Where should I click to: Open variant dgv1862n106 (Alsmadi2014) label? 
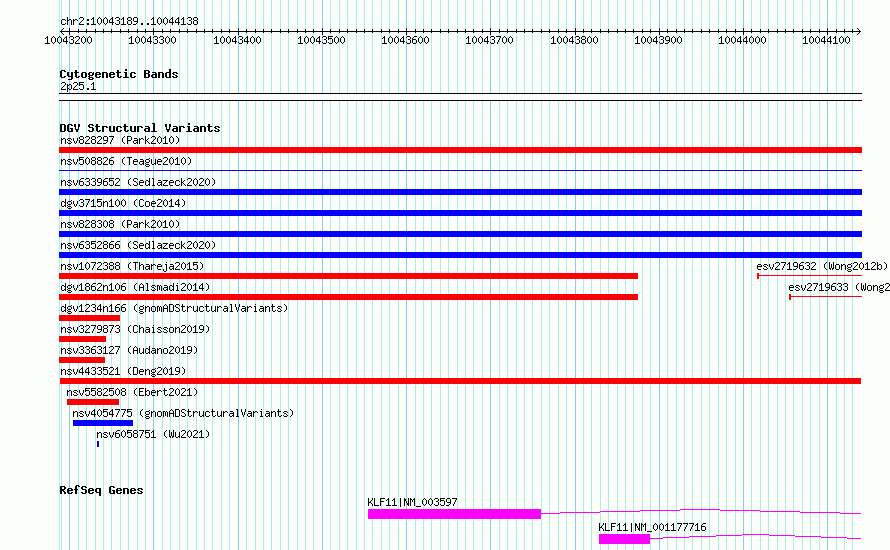[135, 287]
